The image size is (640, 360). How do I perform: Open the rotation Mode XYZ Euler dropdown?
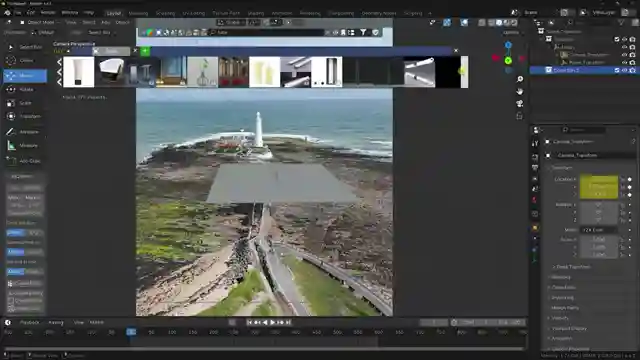click(599, 230)
